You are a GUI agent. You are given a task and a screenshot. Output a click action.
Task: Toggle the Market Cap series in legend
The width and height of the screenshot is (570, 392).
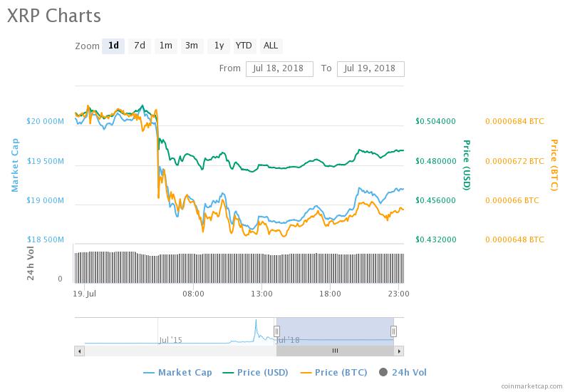177,372
